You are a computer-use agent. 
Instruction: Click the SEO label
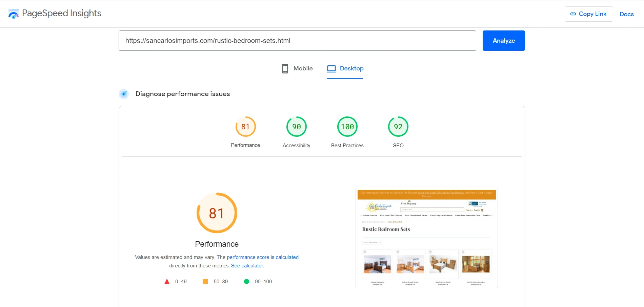[398, 146]
